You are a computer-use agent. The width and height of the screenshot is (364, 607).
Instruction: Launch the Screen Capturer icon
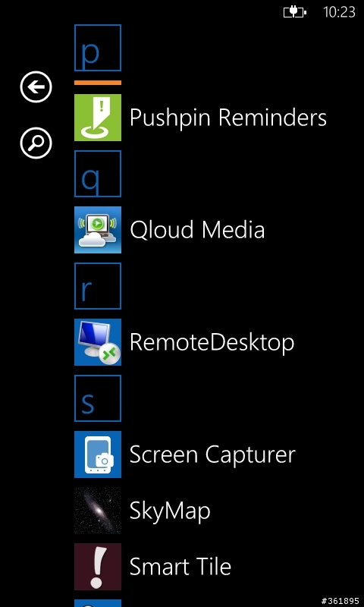[x=98, y=454]
